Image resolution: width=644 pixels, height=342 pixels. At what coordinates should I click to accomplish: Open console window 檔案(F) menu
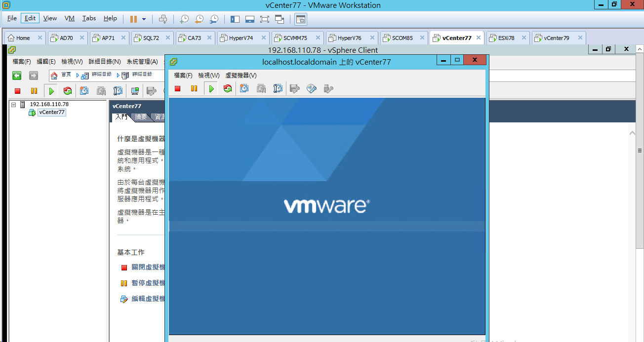[x=183, y=76]
